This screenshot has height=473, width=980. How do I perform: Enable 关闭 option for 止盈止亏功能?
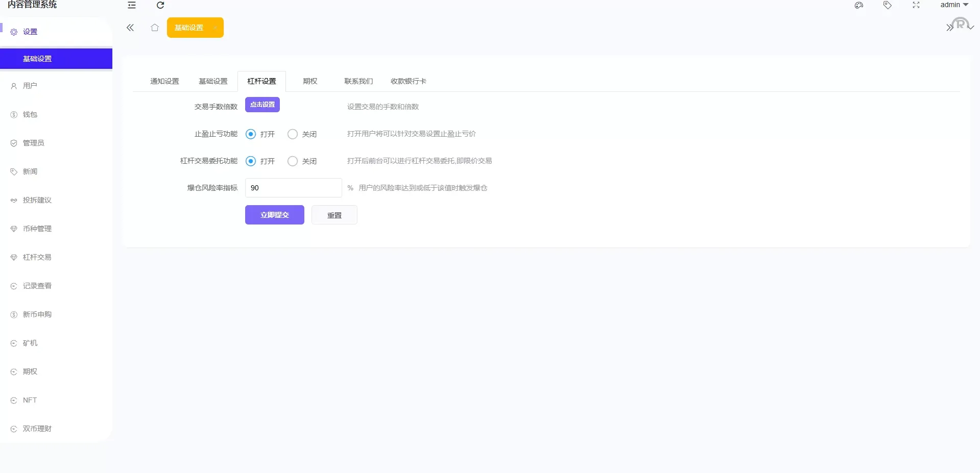tap(292, 134)
